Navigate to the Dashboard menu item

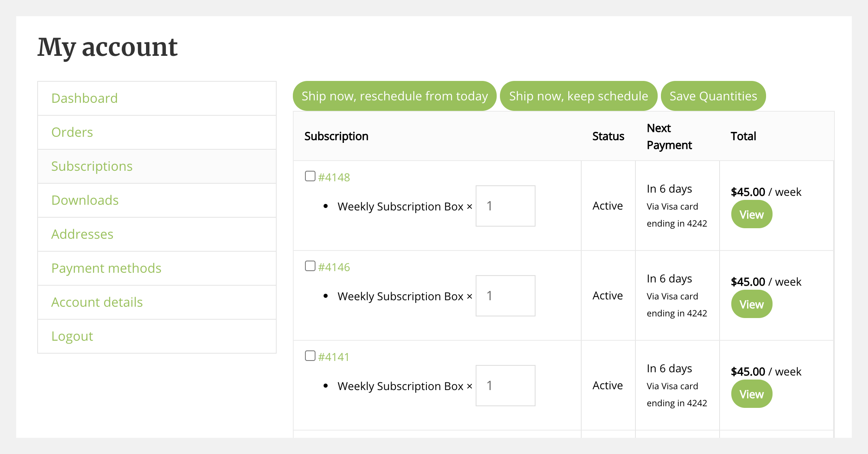point(84,98)
